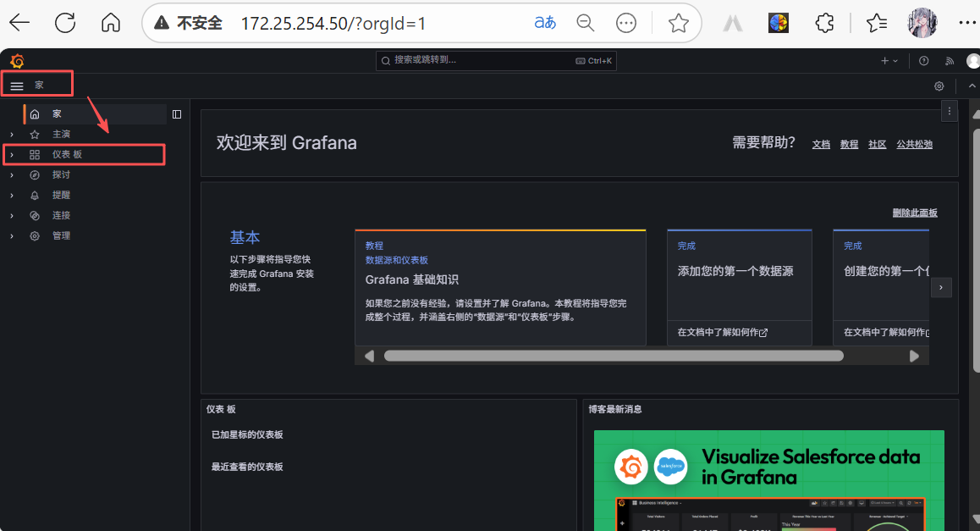
Task: Select 家 in the sidebar menu
Action: (x=95, y=113)
